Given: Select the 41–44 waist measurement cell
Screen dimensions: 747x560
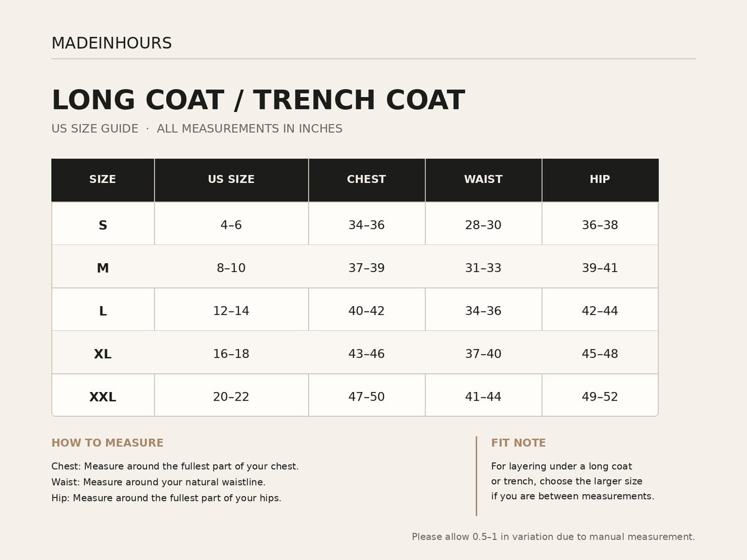Looking at the screenshot, I should click(483, 397).
